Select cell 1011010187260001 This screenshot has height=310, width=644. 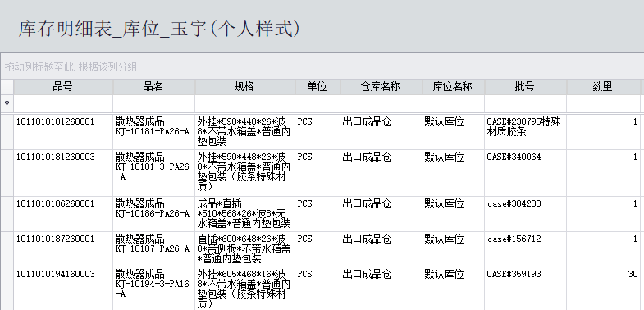(x=63, y=249)
